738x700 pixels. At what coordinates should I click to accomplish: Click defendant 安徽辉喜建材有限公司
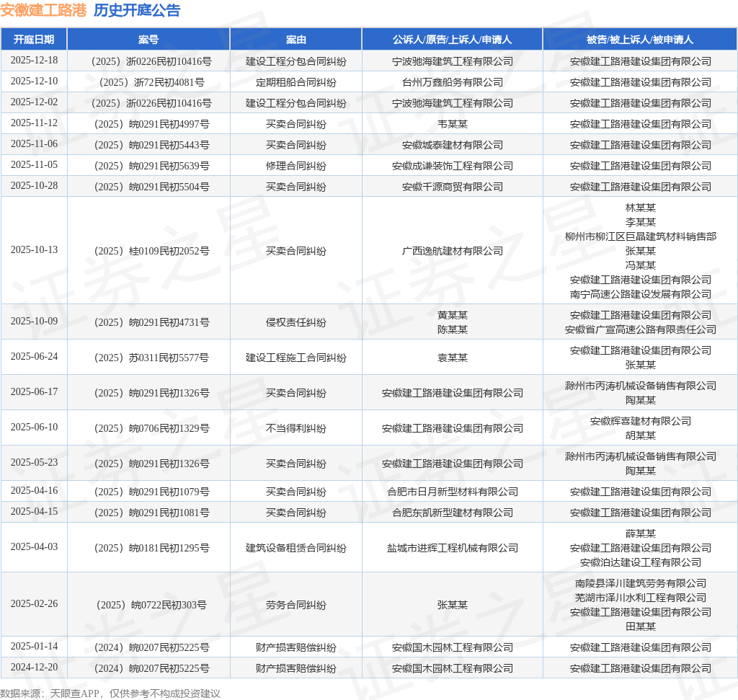click(640, 421)
